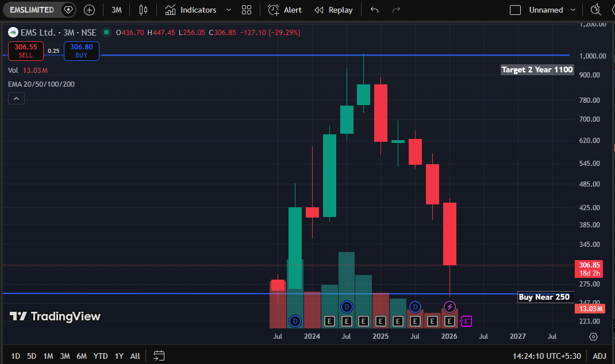The height and width of the screenshot is (364, 615).
Task: Open the quick search lightning icon
Action: point(596,10)
